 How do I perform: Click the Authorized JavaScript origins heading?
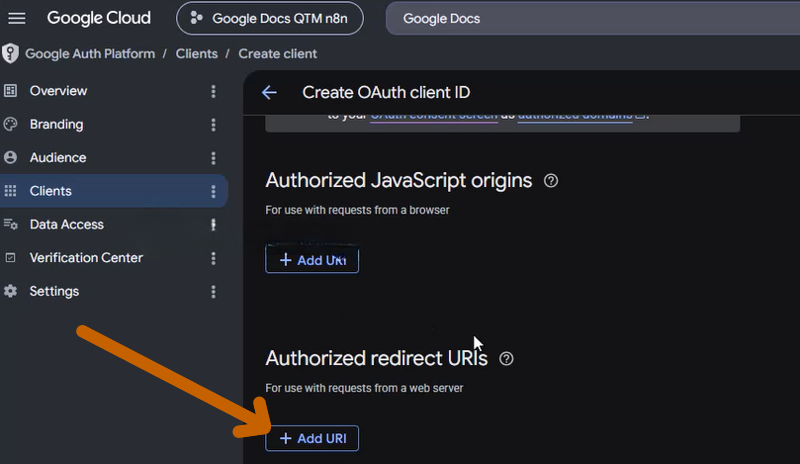pyautogui.click(x=398, y=181)
